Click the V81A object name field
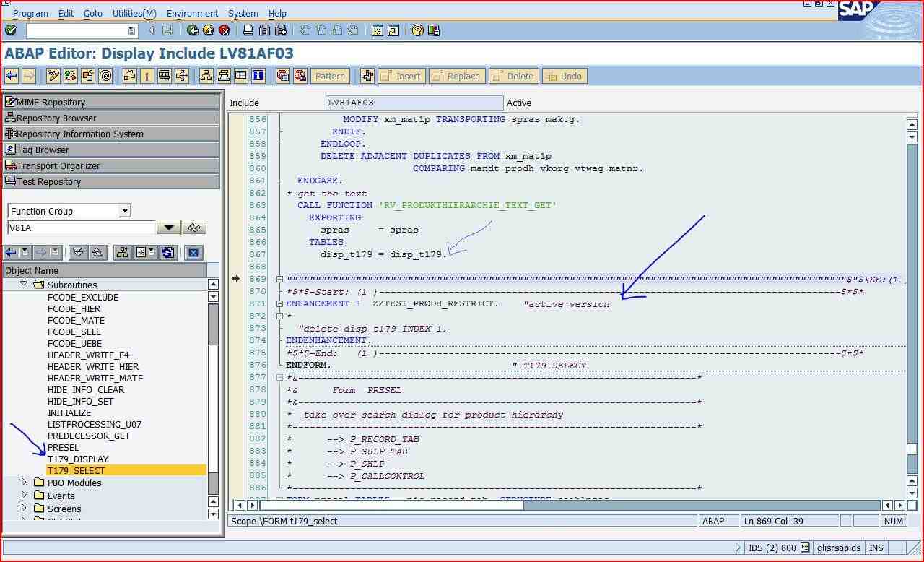This screenshot has height=562, width=924. pos(81,228)
